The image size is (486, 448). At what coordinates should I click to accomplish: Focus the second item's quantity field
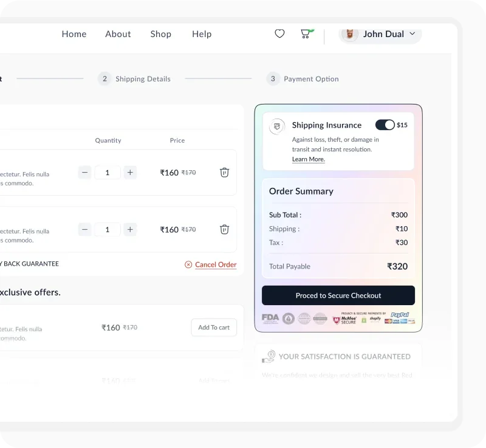coord(108,229)
